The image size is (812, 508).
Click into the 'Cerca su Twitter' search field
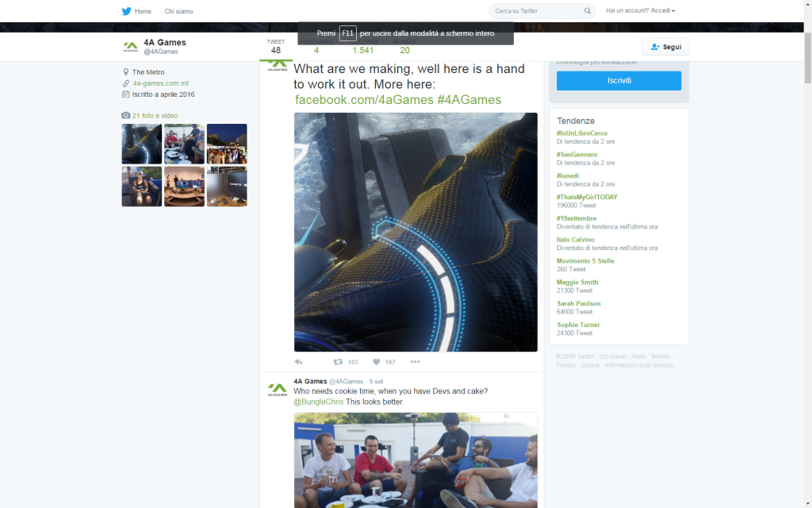click(536, 11)
